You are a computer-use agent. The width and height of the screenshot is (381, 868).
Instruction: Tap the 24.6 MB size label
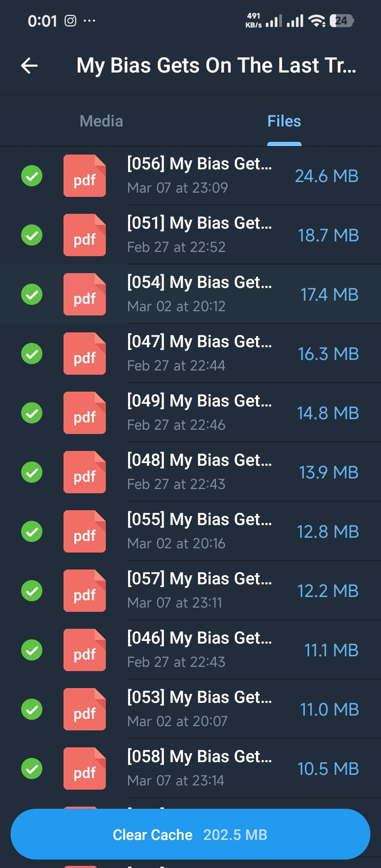(326, 176)
